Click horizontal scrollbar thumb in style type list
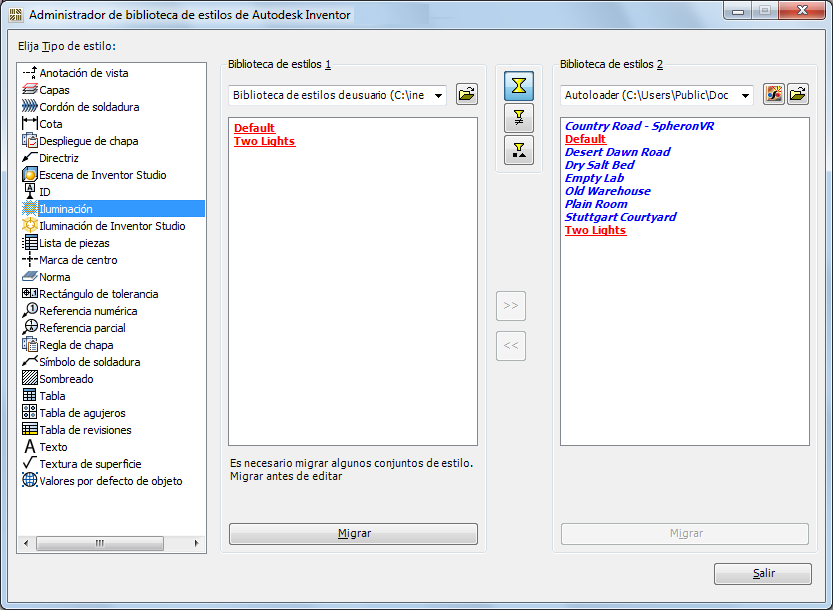Screen dimensions: 833x610 100,543
